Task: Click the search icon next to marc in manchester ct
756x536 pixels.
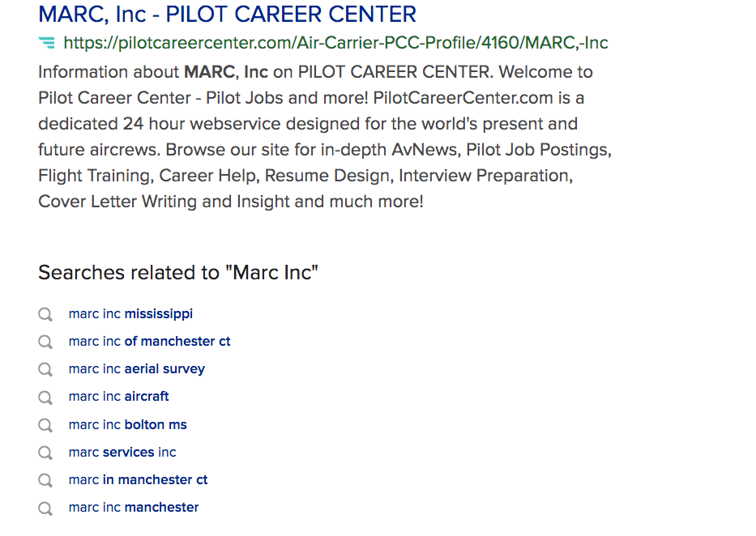Action: pyautogui.click(x=45, y=480)
